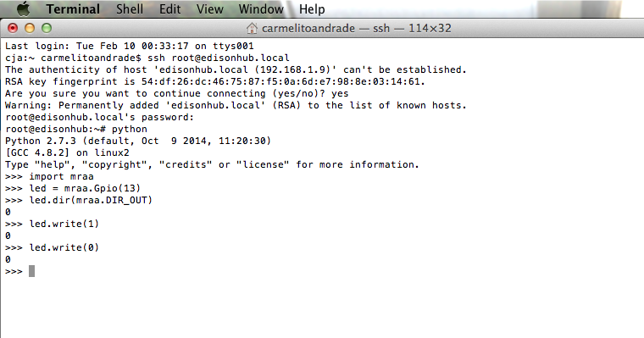Open the Window menu
Screen dimensions: 644x338
click(261, 9)
